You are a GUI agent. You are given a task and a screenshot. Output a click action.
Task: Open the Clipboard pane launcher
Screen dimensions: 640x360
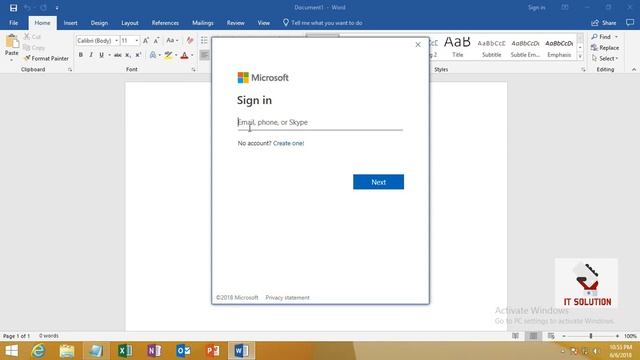point(70,70)
